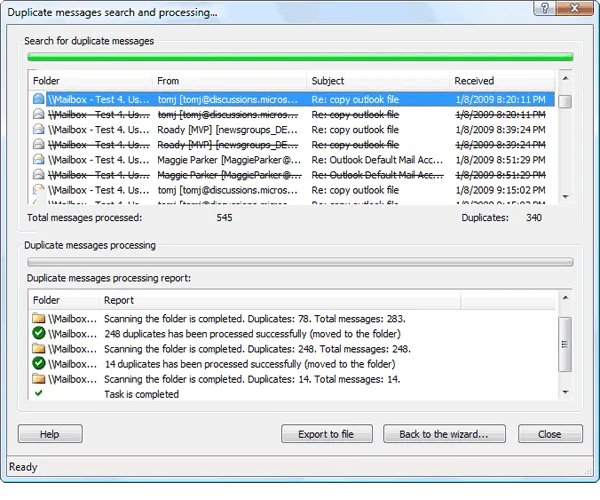The width and height of the screenshot is (600, 500).
Task: Click the '248 duplicates has been processed successfully' text
Action: [205, 334]
